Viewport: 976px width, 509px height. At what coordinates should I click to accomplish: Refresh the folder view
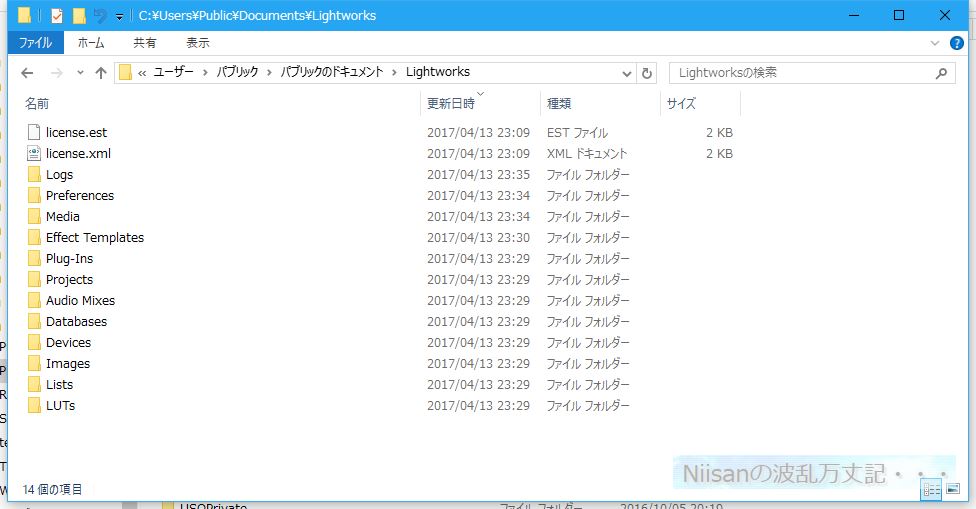click(x=647, y=73)
